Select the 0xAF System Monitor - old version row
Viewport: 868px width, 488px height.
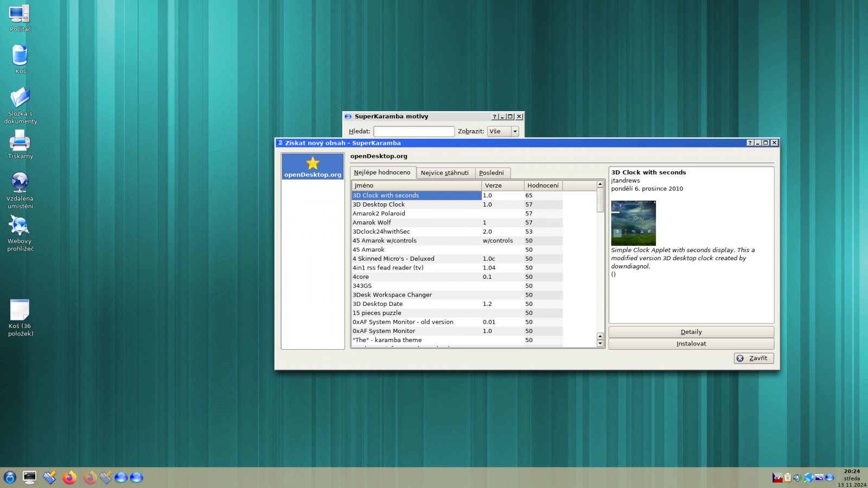(457, 322)
